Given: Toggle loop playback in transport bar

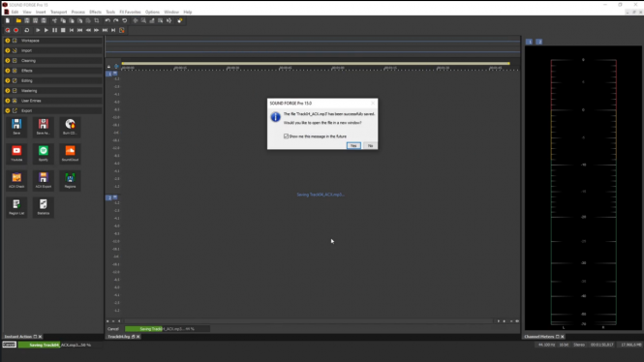Looking at the screenshot, I should 27,30.
